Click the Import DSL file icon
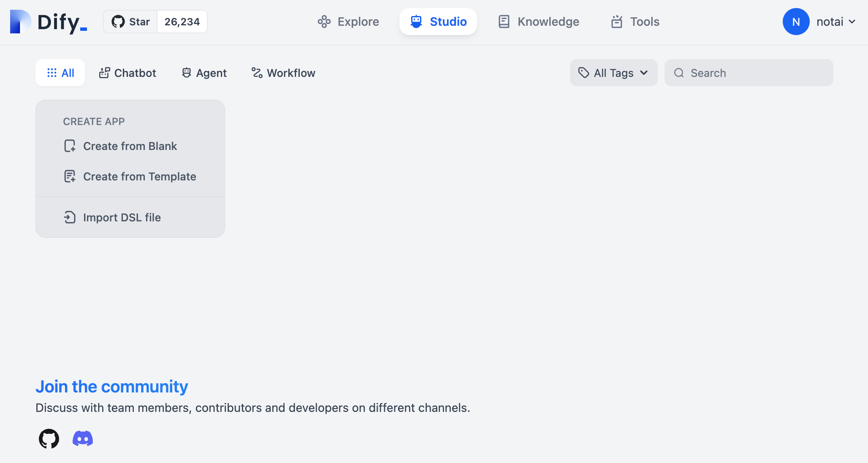The height and width of the screenshot is (463, 868). click(x=70, y=217)
